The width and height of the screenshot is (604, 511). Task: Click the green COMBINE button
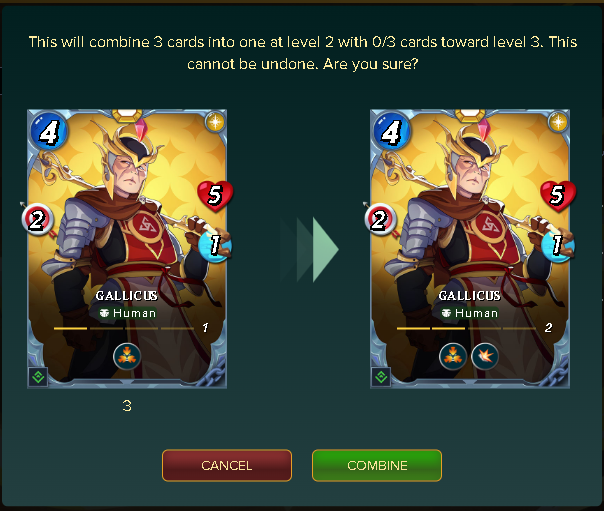click(x=377, y=465)
